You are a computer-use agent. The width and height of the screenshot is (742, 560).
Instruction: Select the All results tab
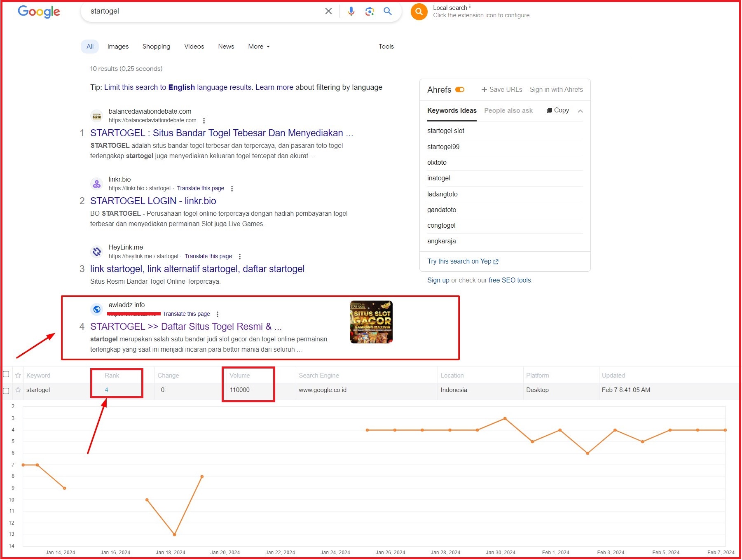coord(90,47)
